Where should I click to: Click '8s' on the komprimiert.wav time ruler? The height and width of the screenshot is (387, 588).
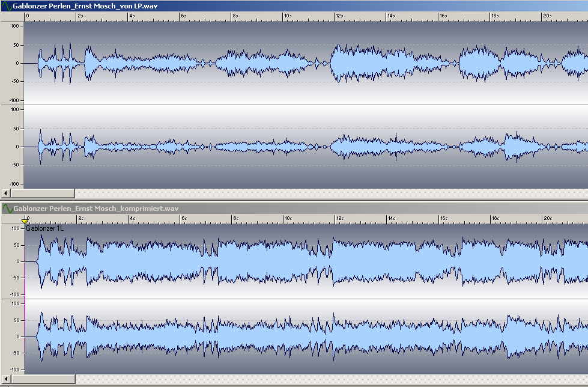(x=236, y=218)
